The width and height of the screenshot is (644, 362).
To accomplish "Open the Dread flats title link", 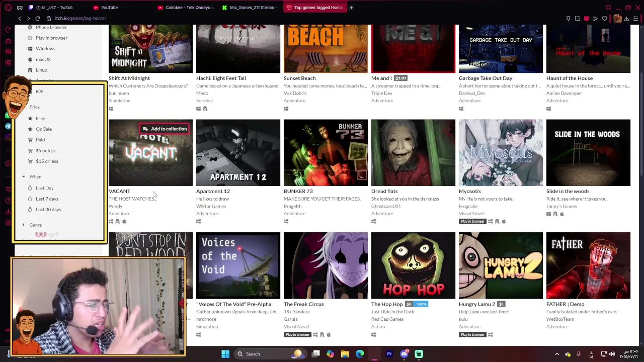I will [x=384, y=191].
